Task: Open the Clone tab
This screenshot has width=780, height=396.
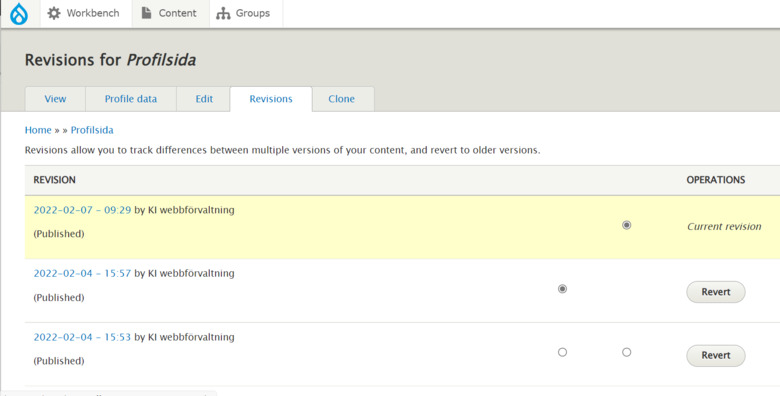Action: (342, 99)
